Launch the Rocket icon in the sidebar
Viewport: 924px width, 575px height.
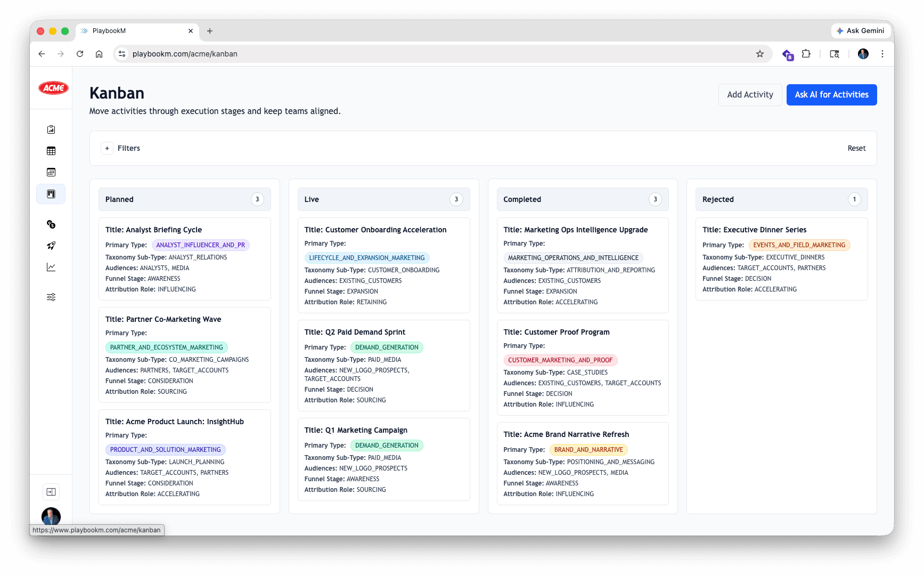tap(51, 246)
